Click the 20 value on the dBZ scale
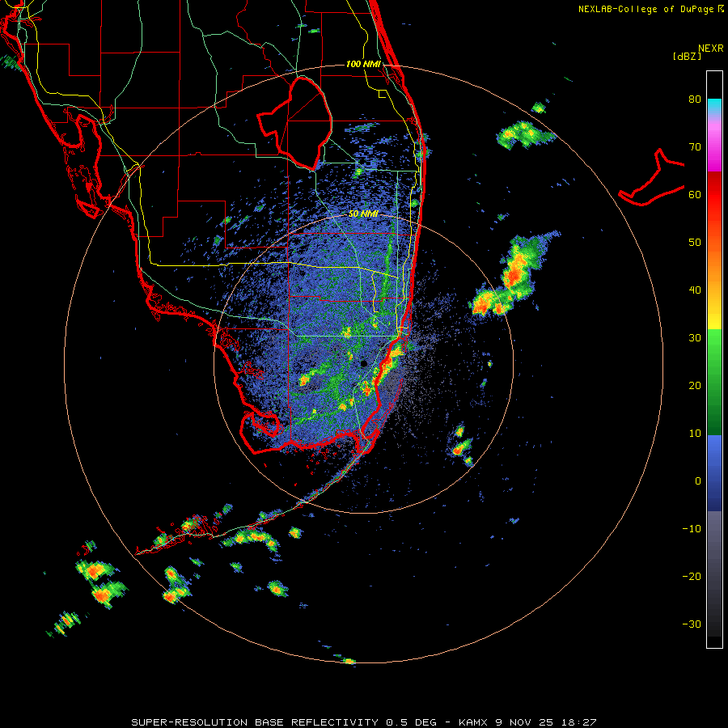728x728 pixels. 695,385
